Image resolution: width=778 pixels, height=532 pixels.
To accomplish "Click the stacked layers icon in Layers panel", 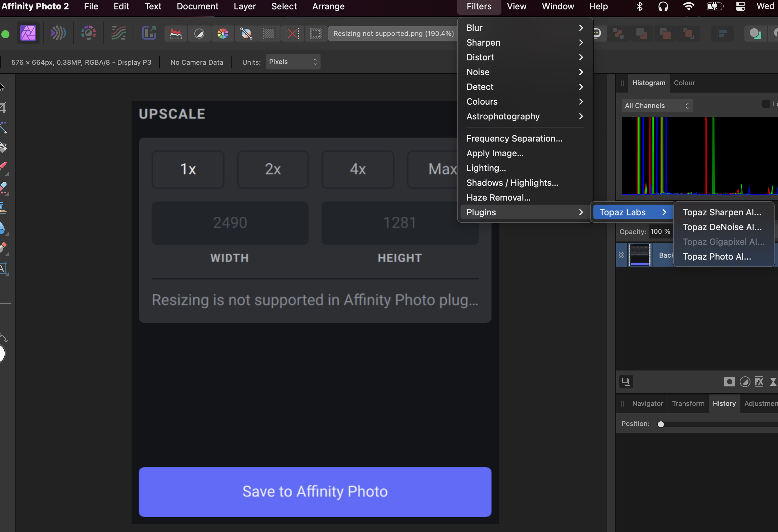I will (x=626, y=382).
